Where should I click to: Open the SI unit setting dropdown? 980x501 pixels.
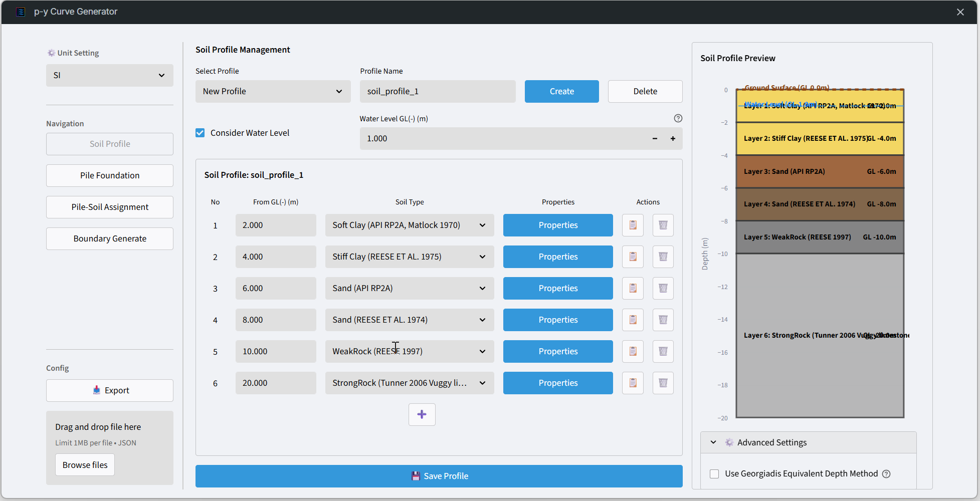tap(110, 75)
